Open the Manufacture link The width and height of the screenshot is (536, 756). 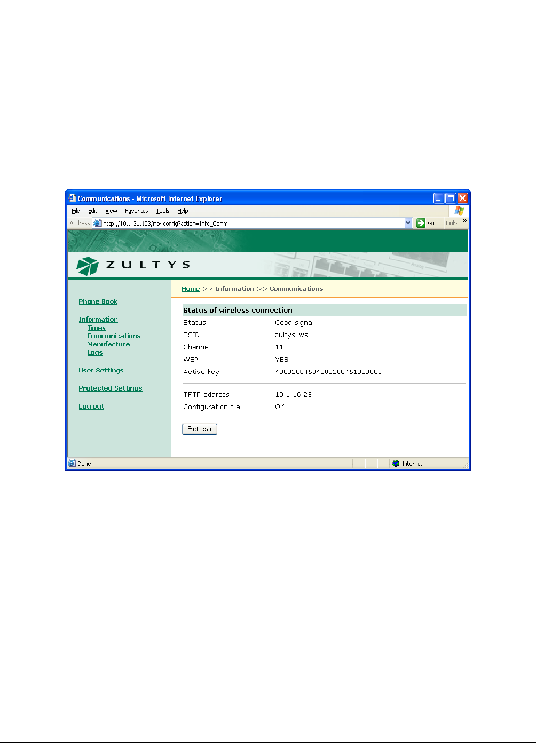(108, 344)
